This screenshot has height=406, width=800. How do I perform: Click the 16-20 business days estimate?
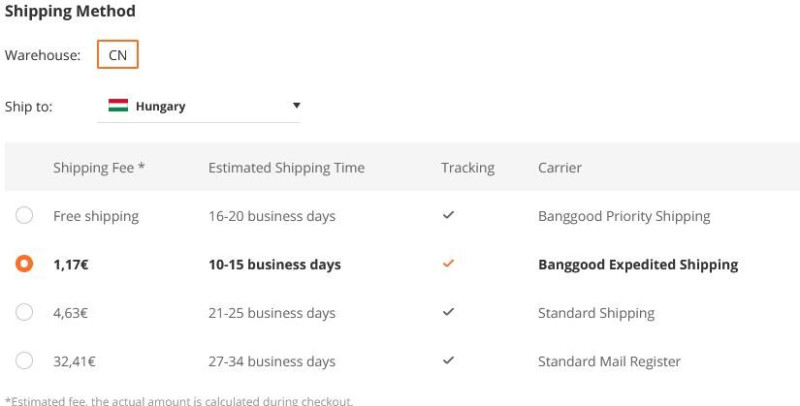tap(272, 216)
